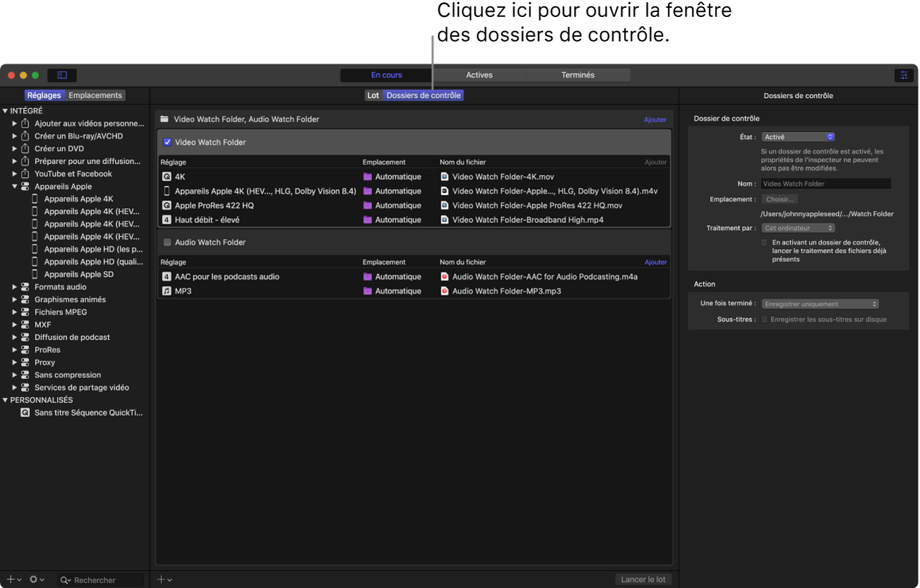Image resolution: width=920 pixels, height=588 pixels.
Task: Click the Choisir button for Emplacement
Action: (x=779, y=199)
